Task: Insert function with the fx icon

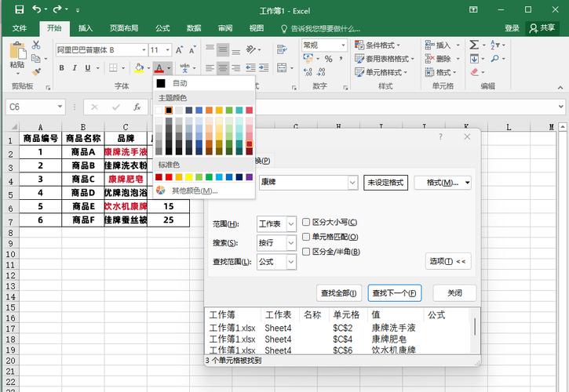Action: click(137, 107)
